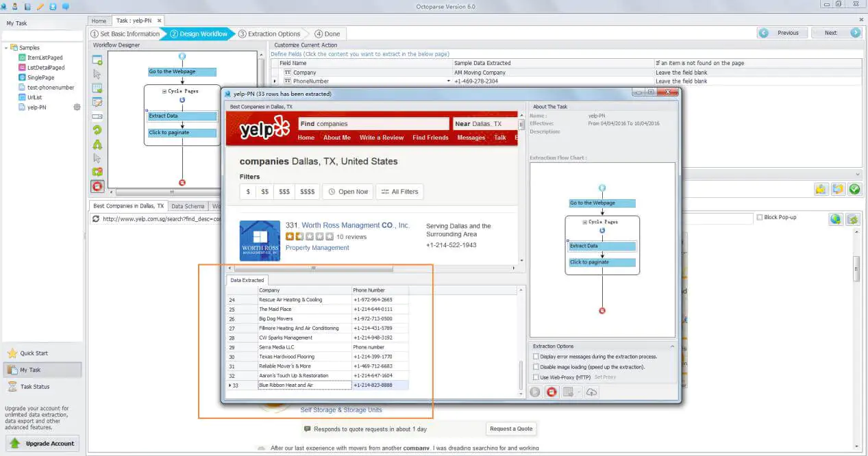This screenshot has height=456, width=868.
Task: Select row 33 Blue Ribbon Heat and Air
Action: click(318, 385)
